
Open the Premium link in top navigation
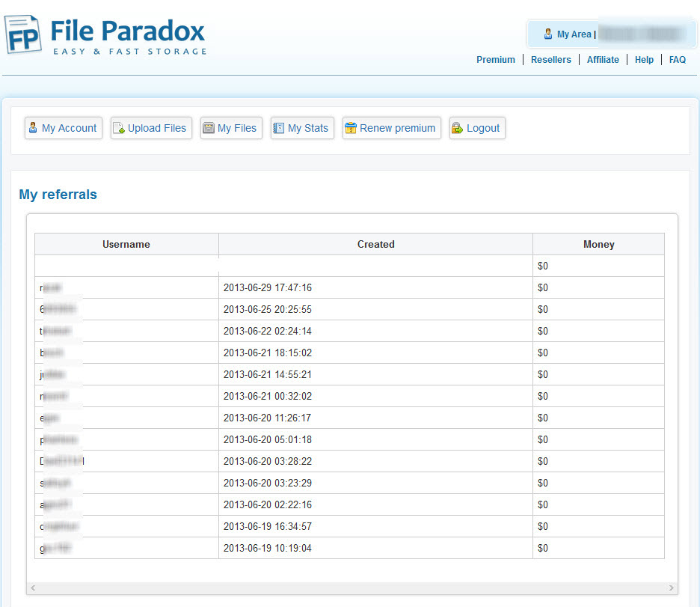click(496, 60)
